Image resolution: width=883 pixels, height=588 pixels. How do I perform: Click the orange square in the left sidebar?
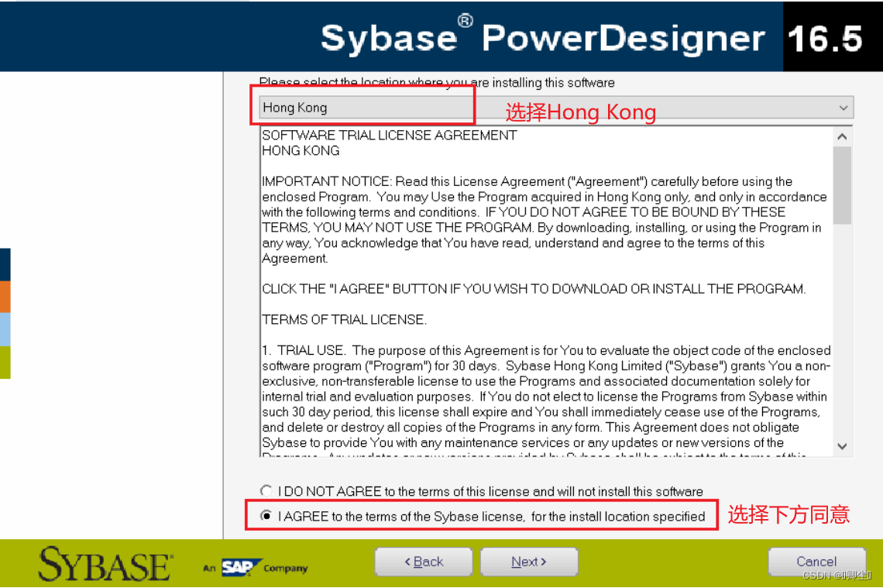pyautogui.click(x=5, y=295)
